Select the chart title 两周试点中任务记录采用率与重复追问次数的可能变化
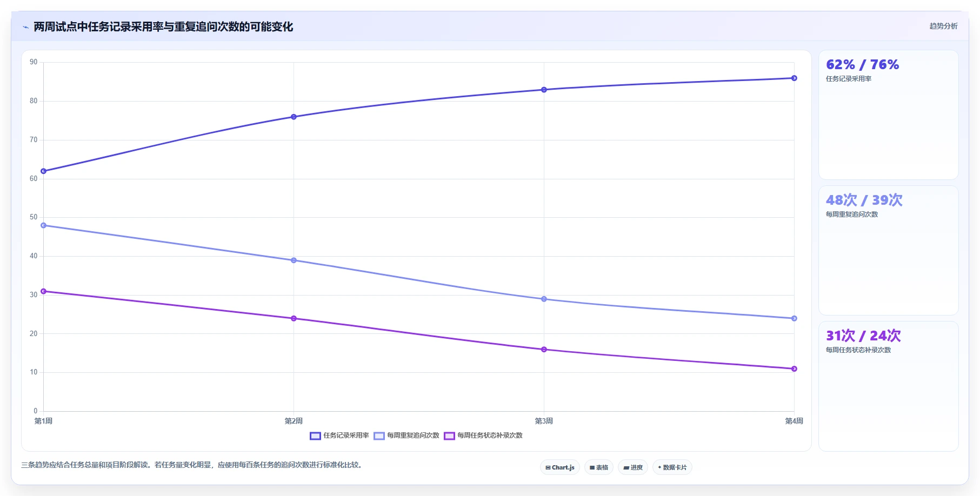Screen dimensions: 980x496 pyautogui.click(x=163, y=26)
